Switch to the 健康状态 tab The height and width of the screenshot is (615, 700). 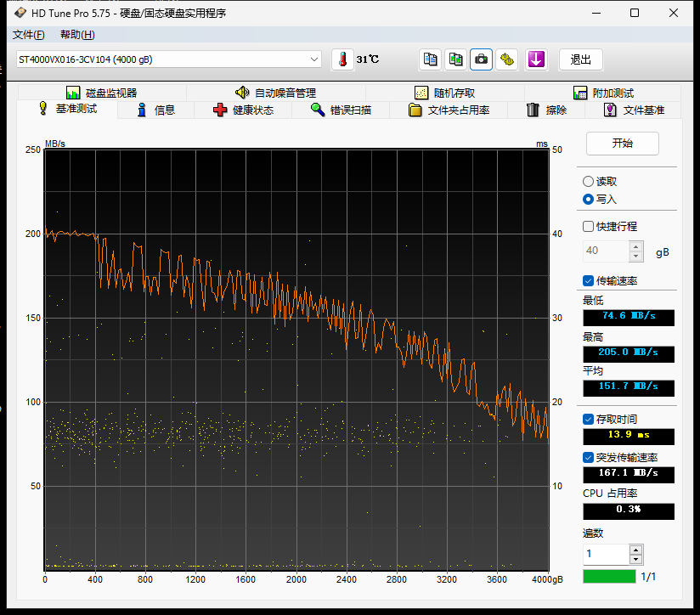[x=243, y=110]
